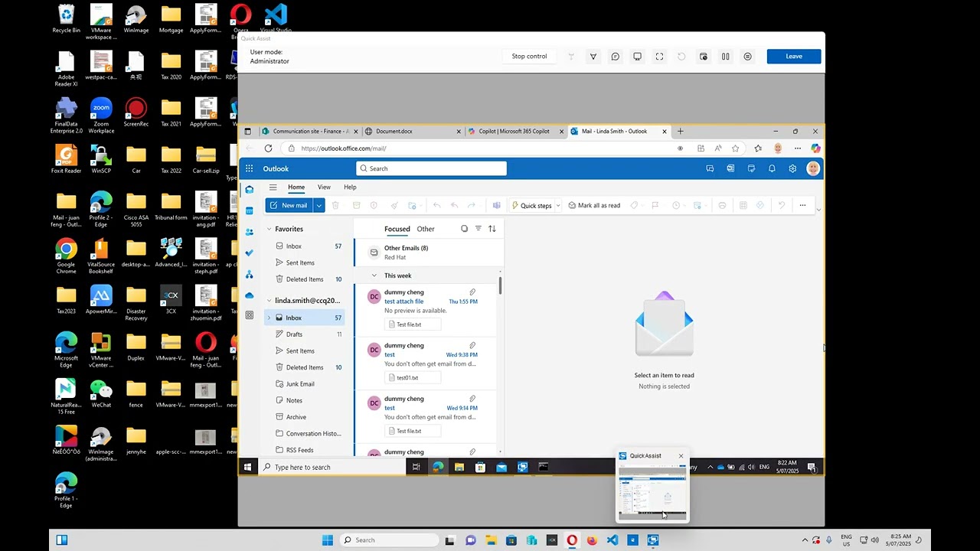
Task: Open the ribbon more options ellipsis
Action: pos(802,205)
